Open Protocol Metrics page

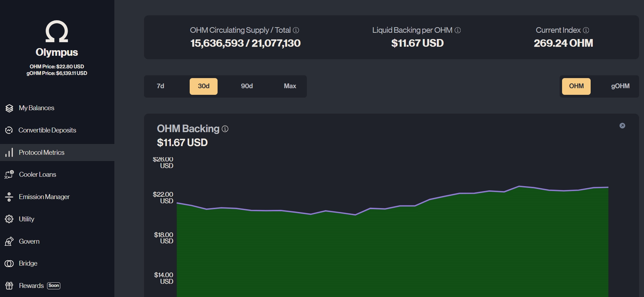point(41,153)
